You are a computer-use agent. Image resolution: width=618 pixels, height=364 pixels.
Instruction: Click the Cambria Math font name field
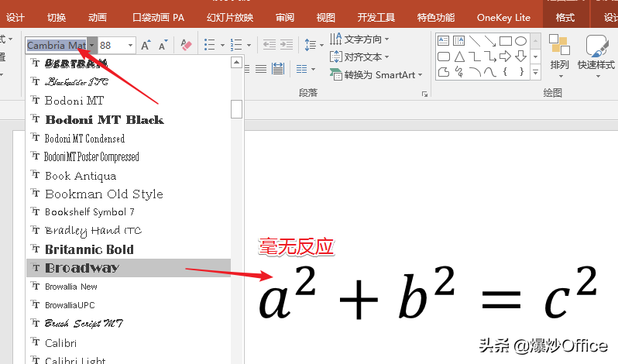pos(57,45)
